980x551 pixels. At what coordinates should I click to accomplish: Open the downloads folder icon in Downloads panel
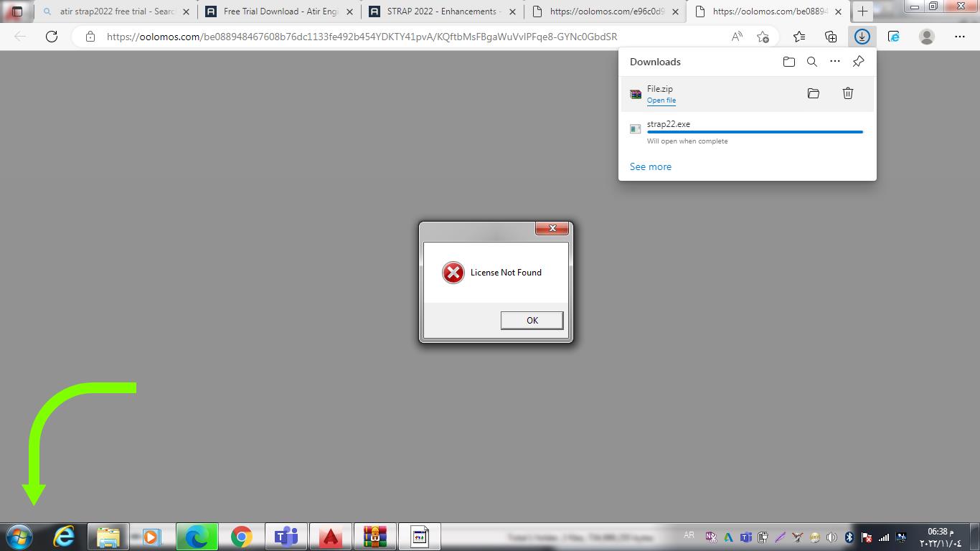point(788,62)
